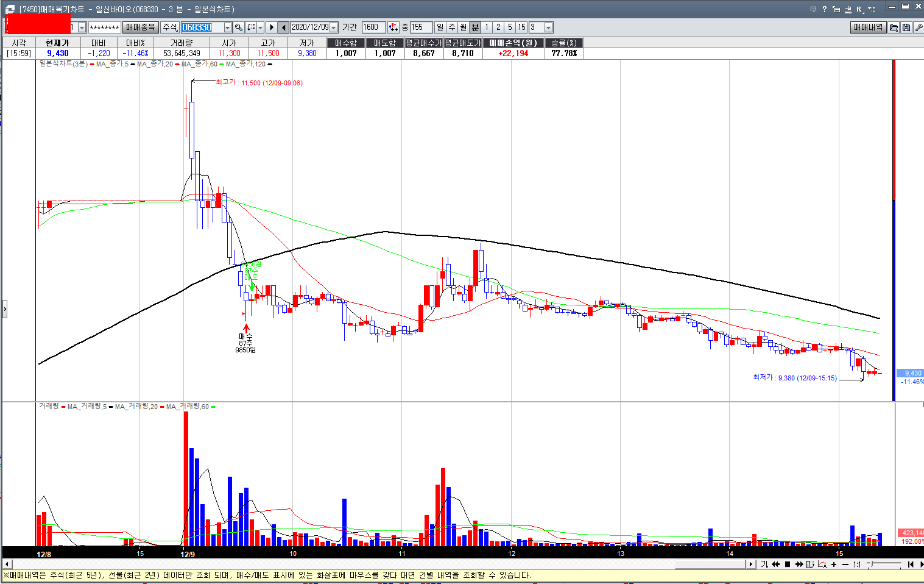
Task: Click the open folder icon beside 매매내역
Action: [894, 27]
